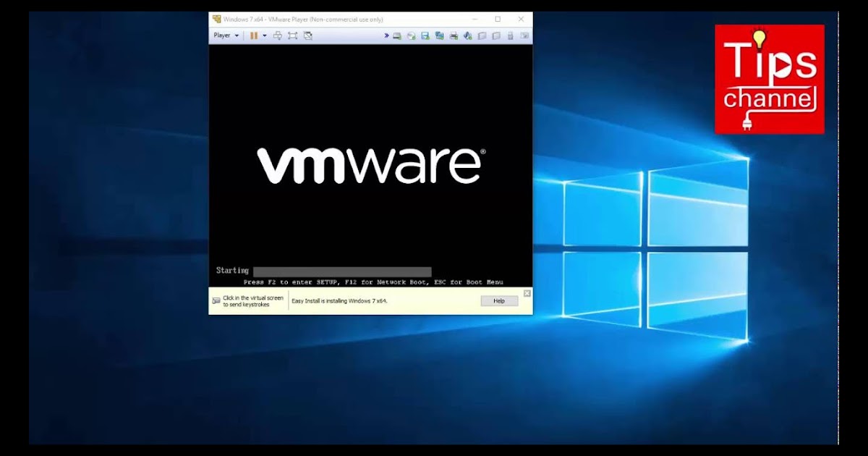Click the Send Ctrl+Alt+Del toolbar icon
The image size is (868, 456).
(278, 35)
